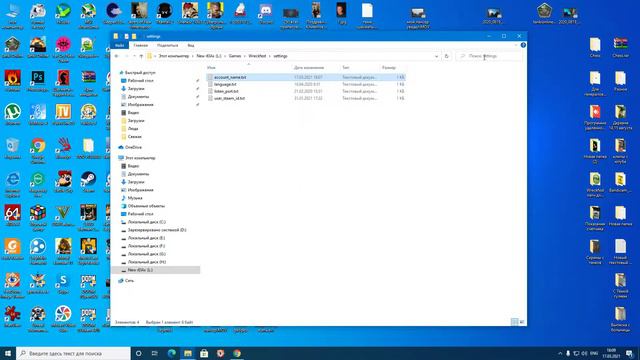Open the Chess.rar archive on the desktop
This screenshot has width=640, height=360.
click(x=620, y=47)
